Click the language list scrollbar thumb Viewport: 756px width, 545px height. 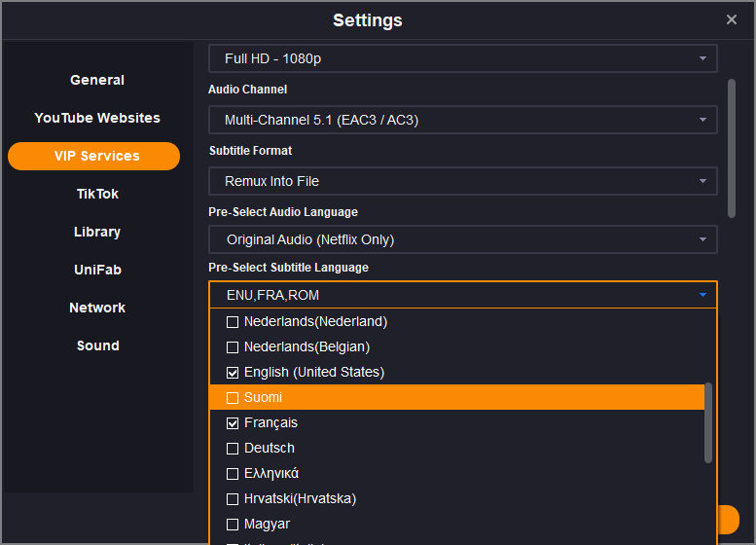[x=708, y=421]
